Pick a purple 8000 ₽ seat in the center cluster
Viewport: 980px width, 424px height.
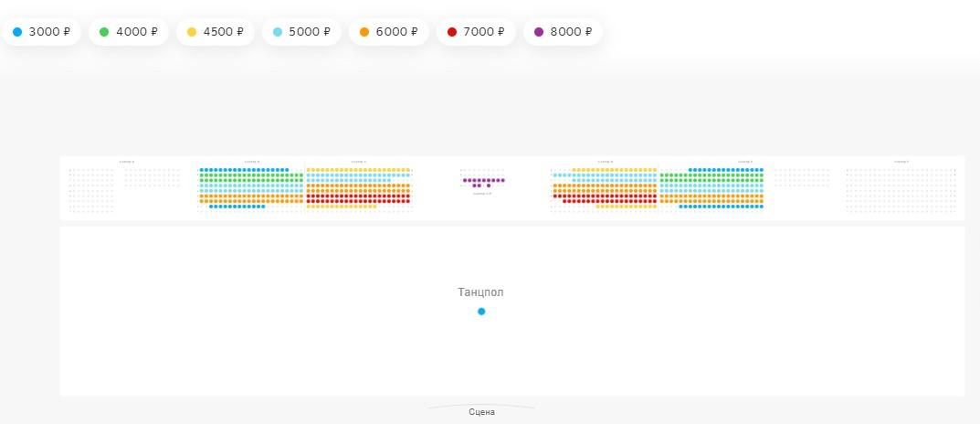click(484, 180)
